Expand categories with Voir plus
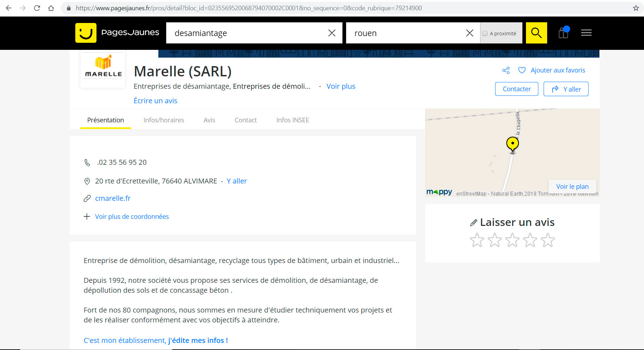Image resolution: width=644 pixels, height=350 pixels. 341,86
